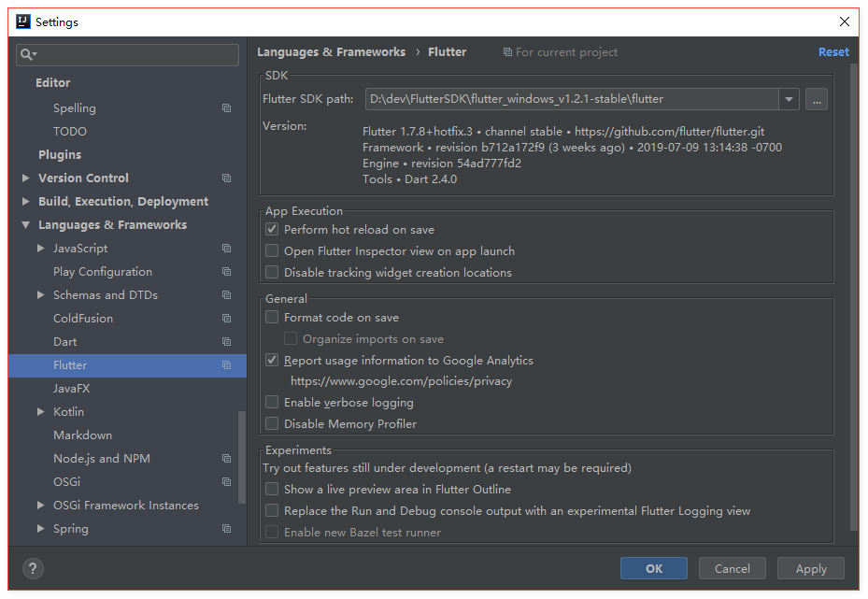This screenshot has height=599, width=868.
Task: Open the Google privacy policy link
Action: click(402, 381)
